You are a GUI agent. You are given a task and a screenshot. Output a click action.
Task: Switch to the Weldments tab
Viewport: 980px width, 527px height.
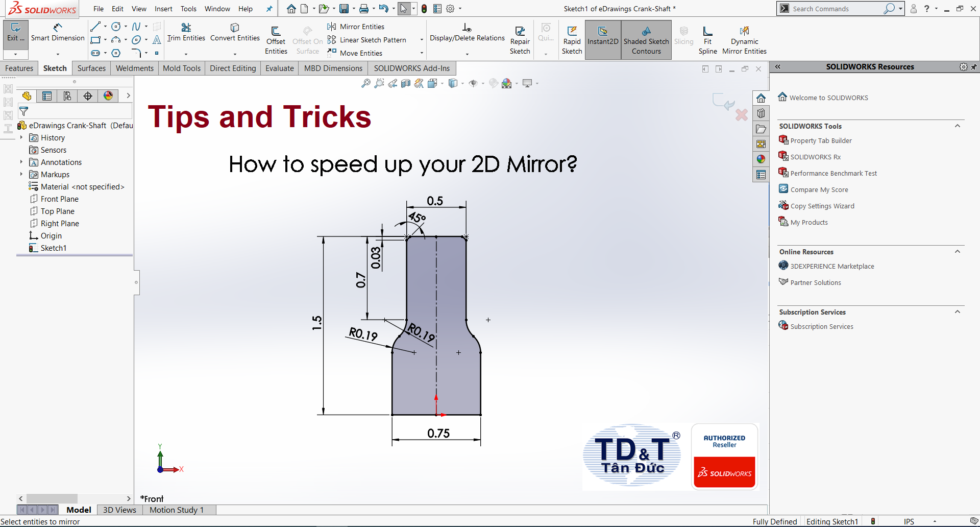click(x=135, y=68)
